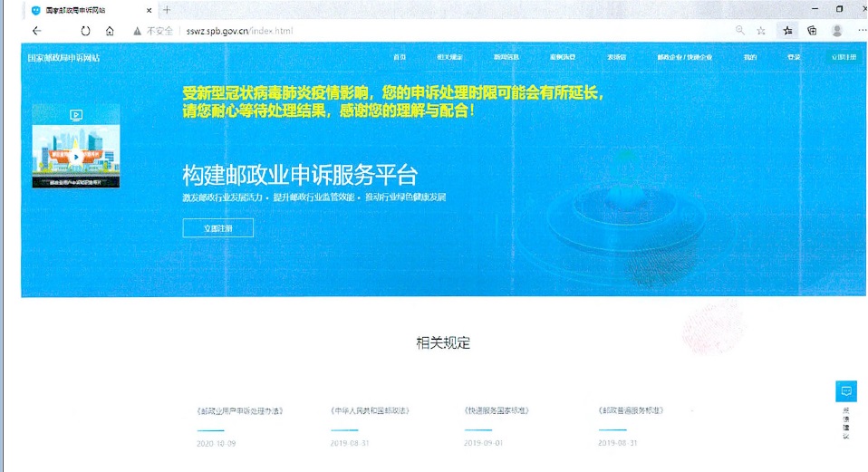868x472 pixels.
Task: Go to the browser home icon
Action: click(x=110, y=30)
